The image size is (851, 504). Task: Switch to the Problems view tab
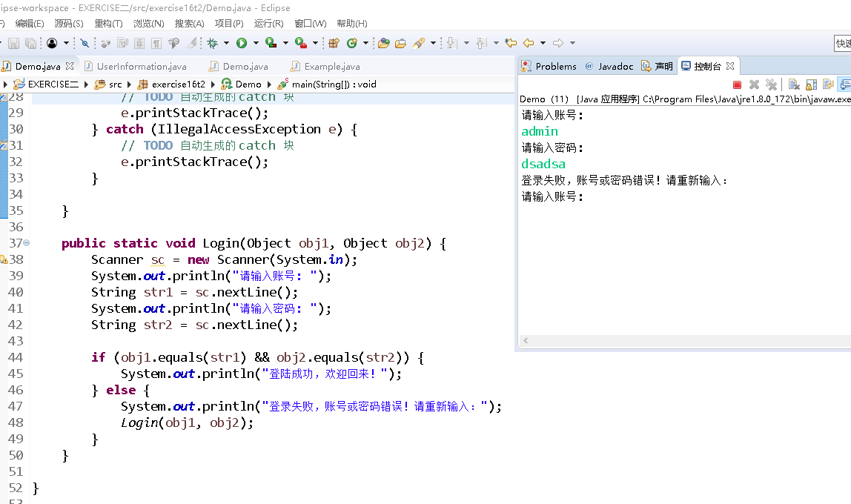549,66
